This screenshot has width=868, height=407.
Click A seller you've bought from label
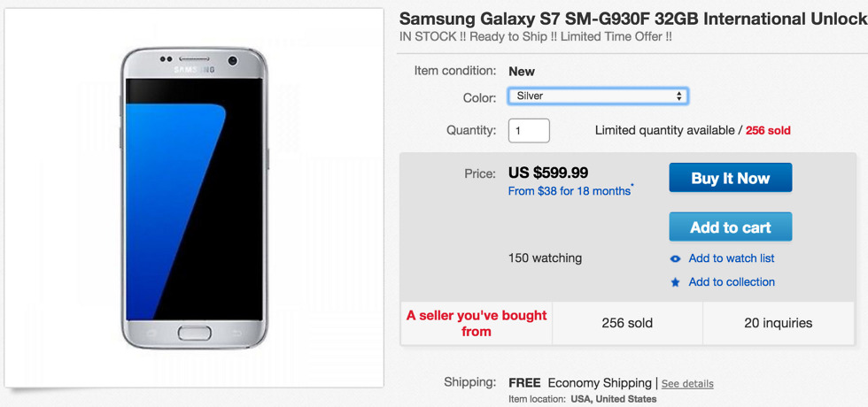(x=477, y=323)
